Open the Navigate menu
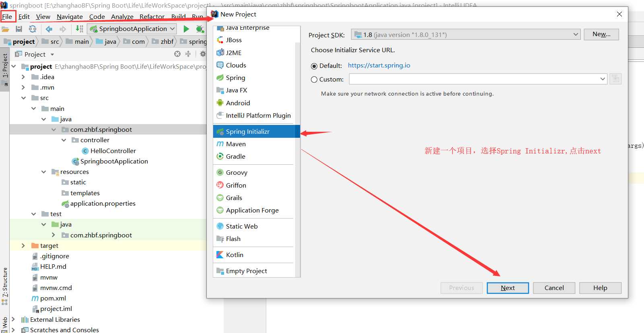644x333 pixels. (x=70, y=16)
